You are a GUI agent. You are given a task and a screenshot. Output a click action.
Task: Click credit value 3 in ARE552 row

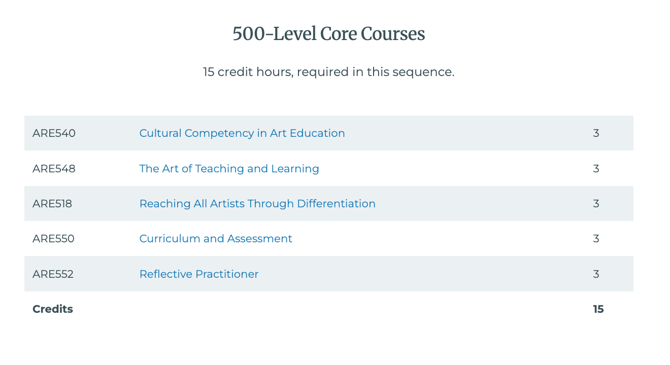[x=596, y=274]
